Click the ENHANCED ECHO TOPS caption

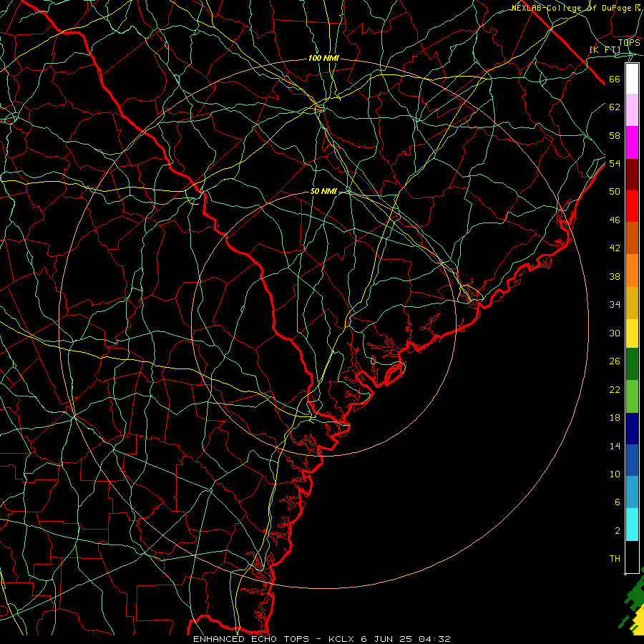251,639
